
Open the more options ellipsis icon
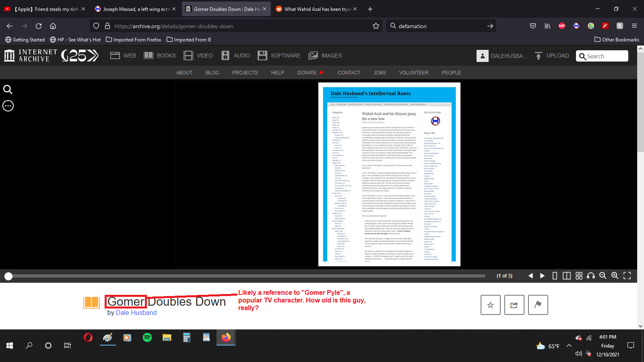click(8, 106)
